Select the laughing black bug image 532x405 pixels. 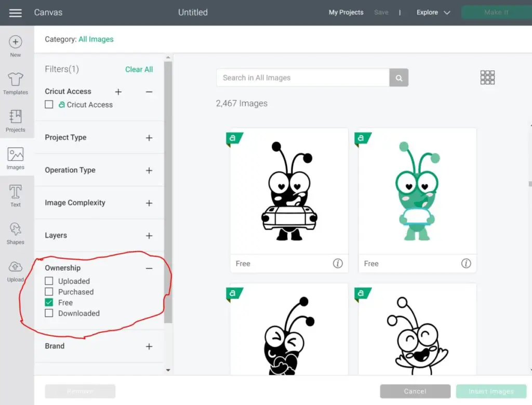[x=289, y=329]
